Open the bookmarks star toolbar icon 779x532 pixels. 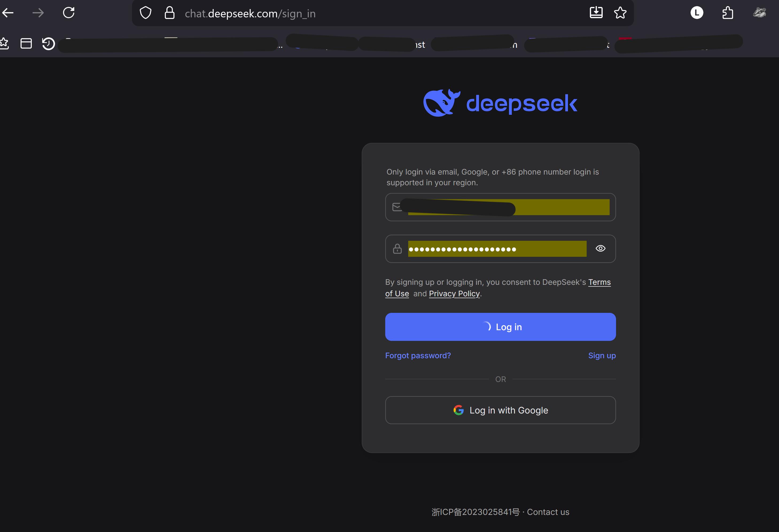(4, 44)
